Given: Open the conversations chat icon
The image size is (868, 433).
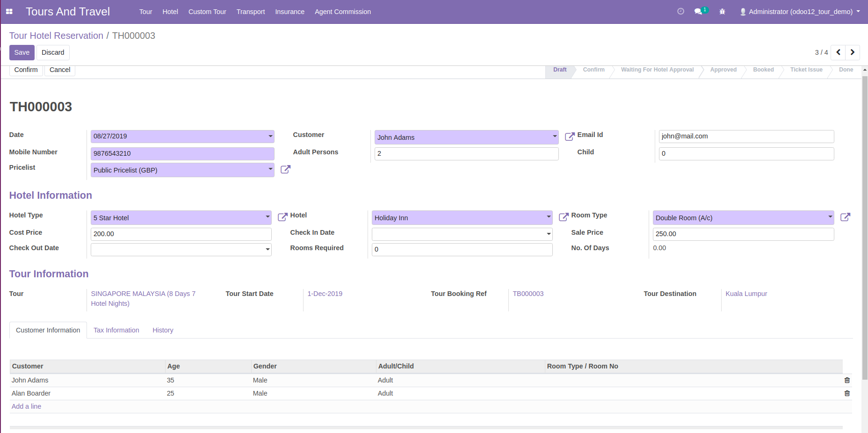Looking at the screenshot, I should (698, 12).
